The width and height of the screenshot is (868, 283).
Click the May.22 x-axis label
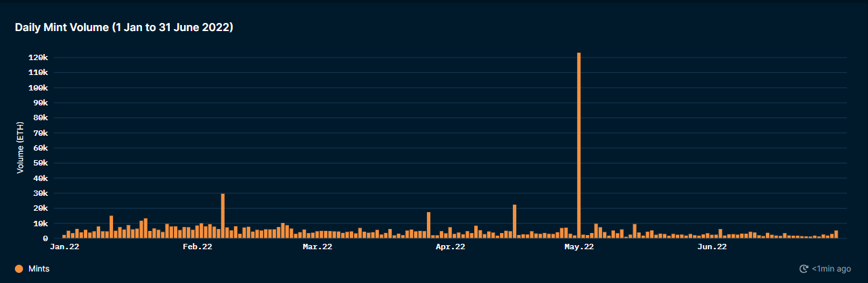pos(579,247)
